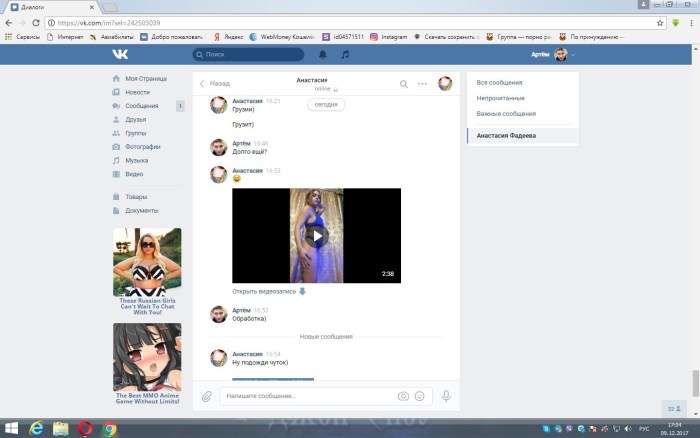Open emoji picker smiley icon
Image resolution: width=700 pixels, height=438 pixels.
click(x=420, y=396)
